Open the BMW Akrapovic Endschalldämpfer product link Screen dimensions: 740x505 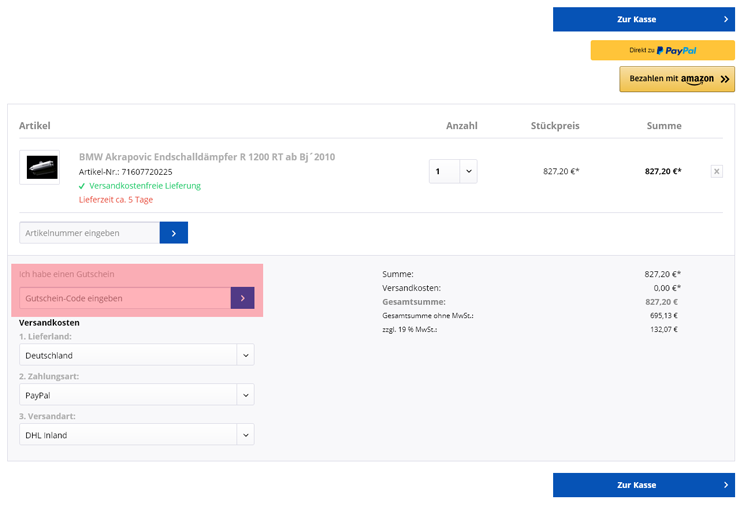tap(207, 157)
